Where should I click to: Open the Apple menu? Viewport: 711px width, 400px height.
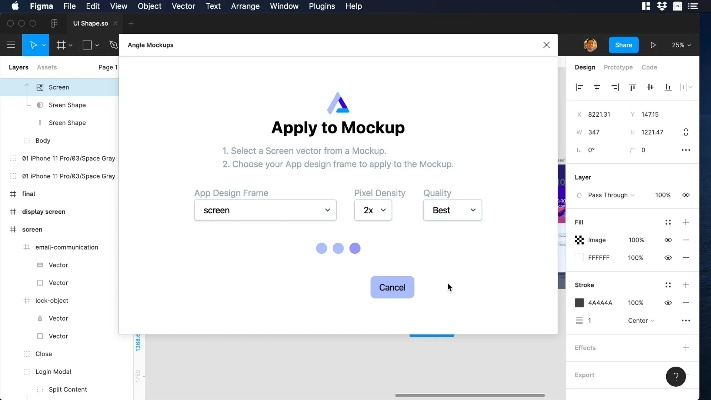15,6
